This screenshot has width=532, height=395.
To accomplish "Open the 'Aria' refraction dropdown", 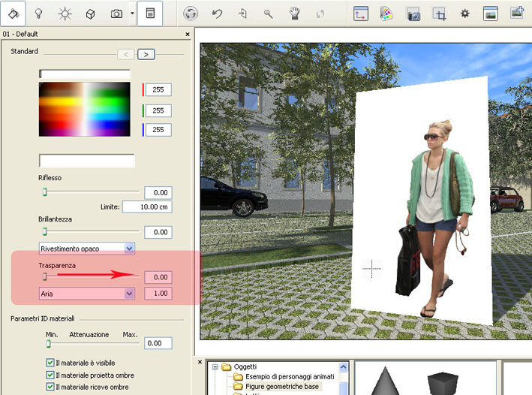I will pos(129,294).
